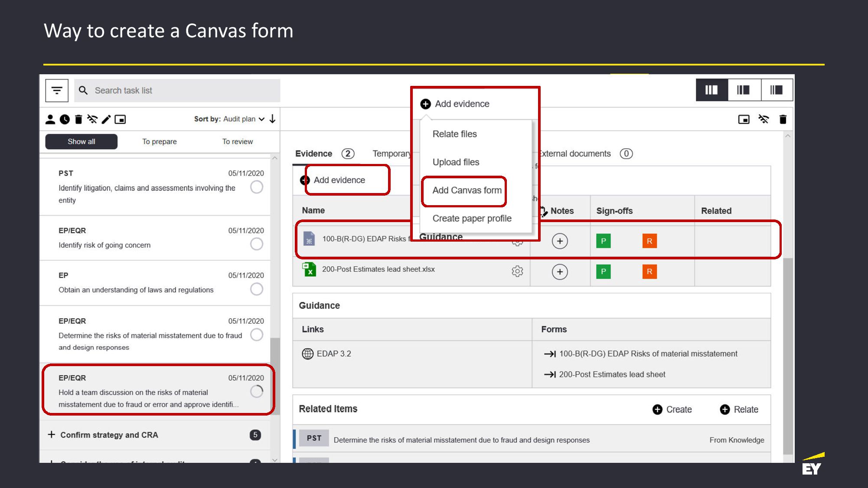Image resolution: width=868 pixels, height=488 pixels.
Task: Click offline wifi-off icon in detail toolbar
Action: click(x=764, y=119)
